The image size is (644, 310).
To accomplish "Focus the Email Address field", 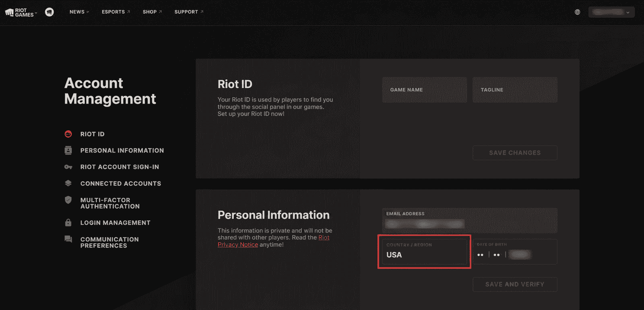I will [x=470, y=220].
